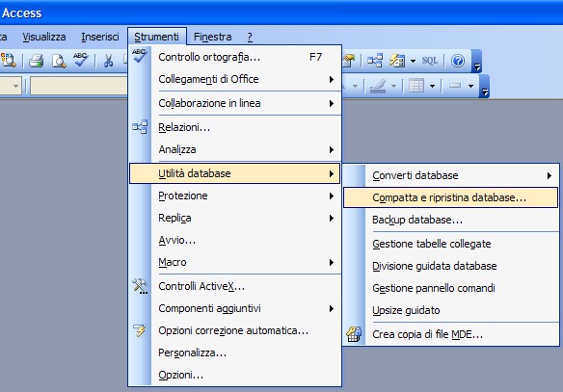
Task: Choose Personalizza menu entry
Action: pyautogui.click(x=234, y=353)
